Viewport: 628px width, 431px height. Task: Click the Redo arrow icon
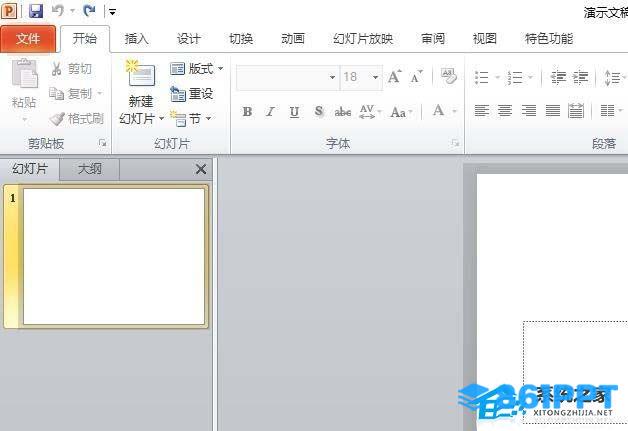89,11
